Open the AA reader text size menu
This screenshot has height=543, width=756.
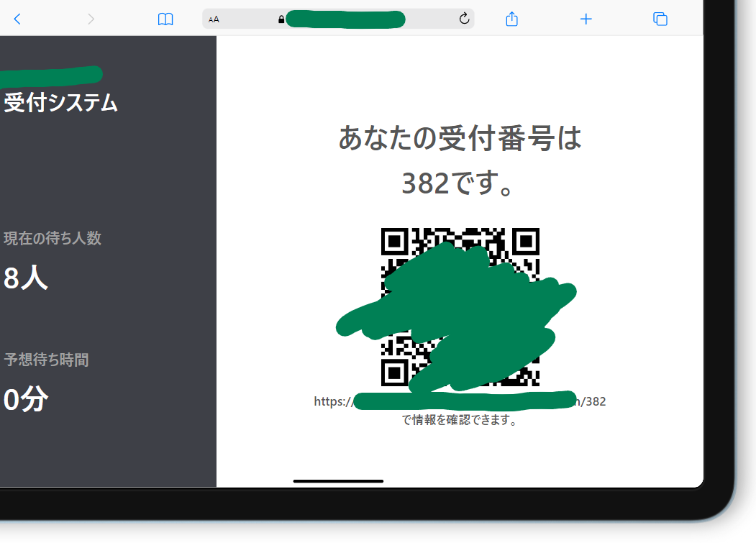click(x=214, y=19)
